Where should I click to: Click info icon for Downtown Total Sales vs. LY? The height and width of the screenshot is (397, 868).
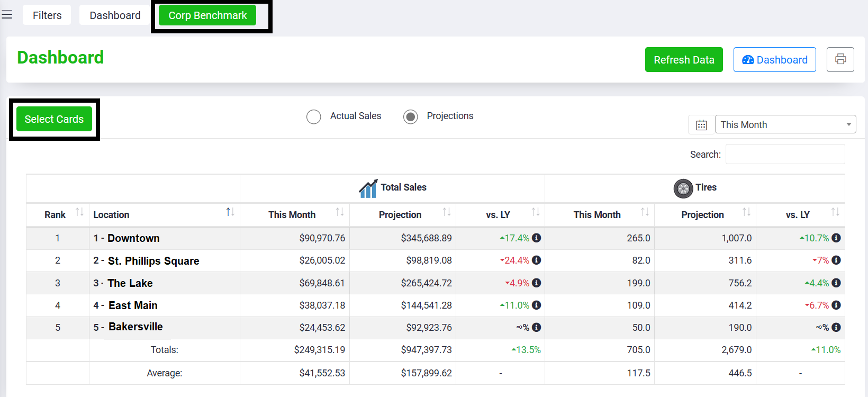537,238
